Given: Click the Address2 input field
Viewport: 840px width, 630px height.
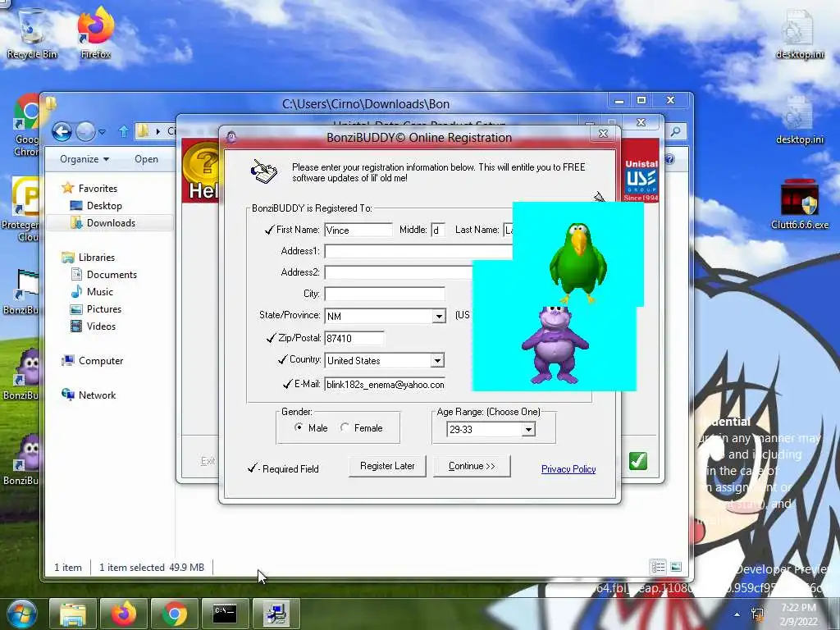Looking at the screenshot, I should click(398, 272).
